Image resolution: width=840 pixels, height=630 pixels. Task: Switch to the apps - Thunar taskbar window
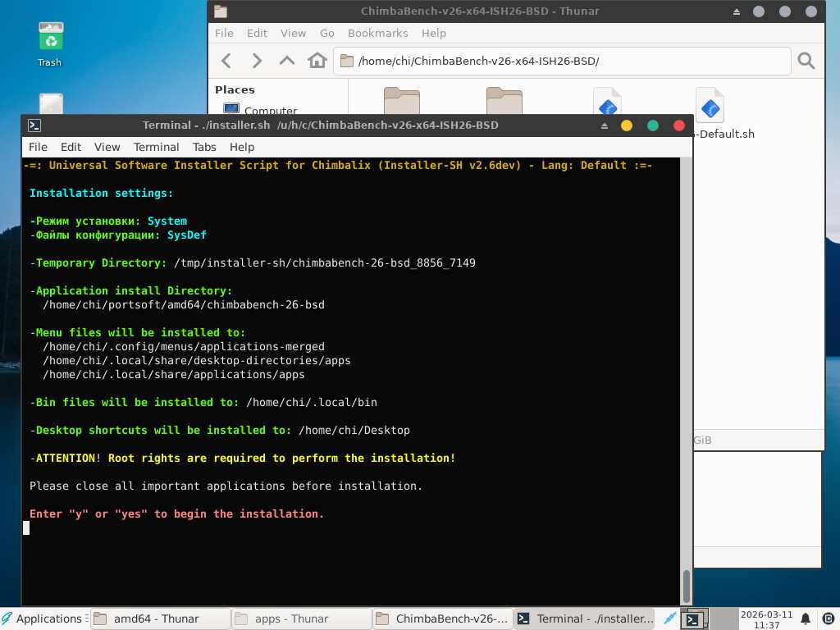(x=299, y=619)
